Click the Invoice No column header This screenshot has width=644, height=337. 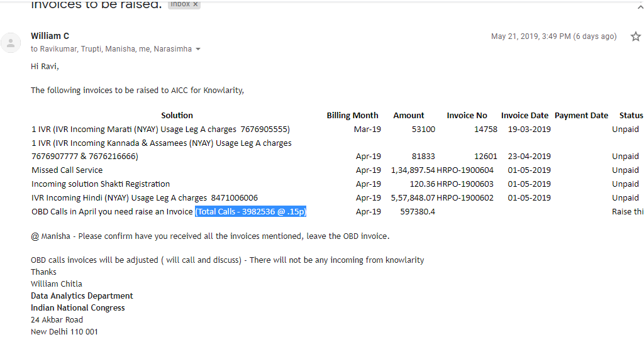[x=467, y=116]
